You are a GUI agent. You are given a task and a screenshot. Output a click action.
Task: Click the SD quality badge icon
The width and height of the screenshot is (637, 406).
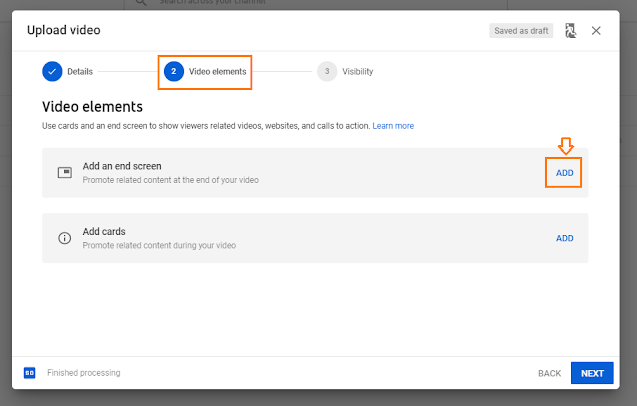click(x=29, y=373)
